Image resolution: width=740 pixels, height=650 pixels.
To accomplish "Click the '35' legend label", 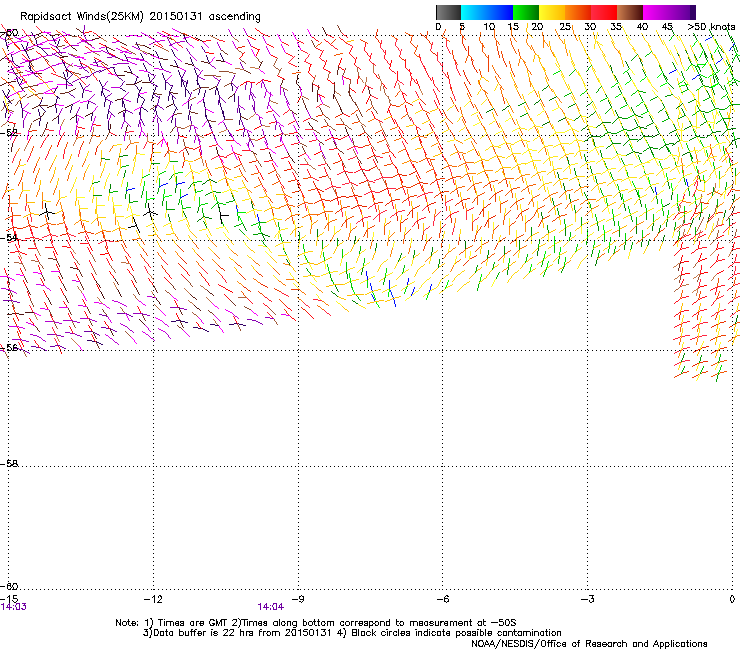I will tap(616, 27).
